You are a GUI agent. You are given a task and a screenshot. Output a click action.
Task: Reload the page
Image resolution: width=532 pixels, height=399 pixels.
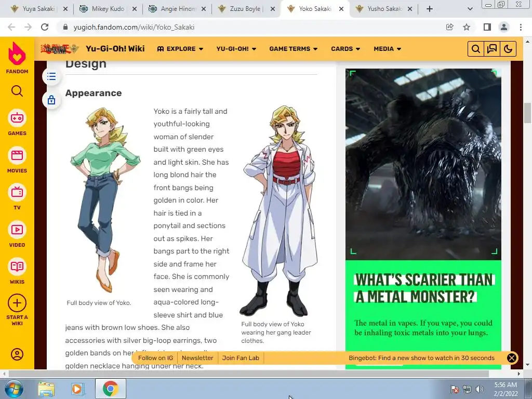tap(45, 27)
